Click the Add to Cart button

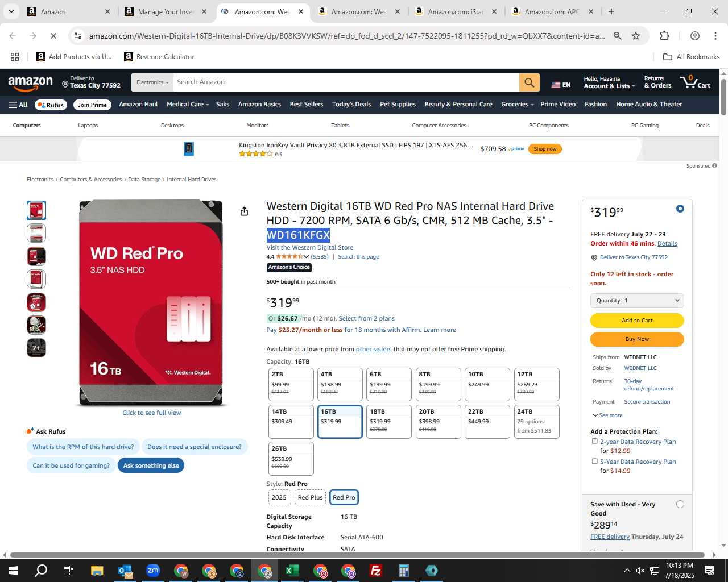pyautogui.click(x=637, y=321)
